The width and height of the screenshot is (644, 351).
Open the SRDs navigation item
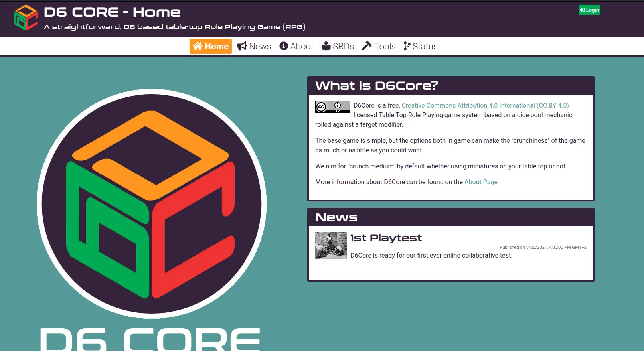343,47
